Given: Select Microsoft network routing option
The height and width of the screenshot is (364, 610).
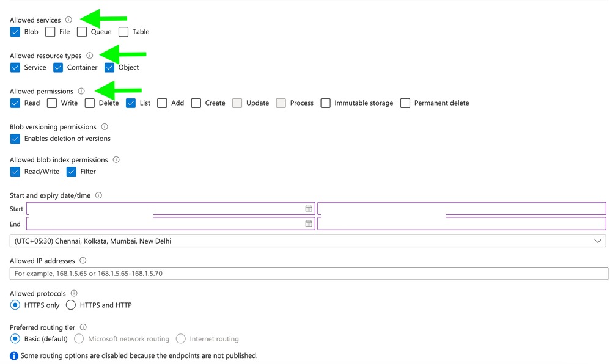Looking at the screenshot, I should click(79, 339).
